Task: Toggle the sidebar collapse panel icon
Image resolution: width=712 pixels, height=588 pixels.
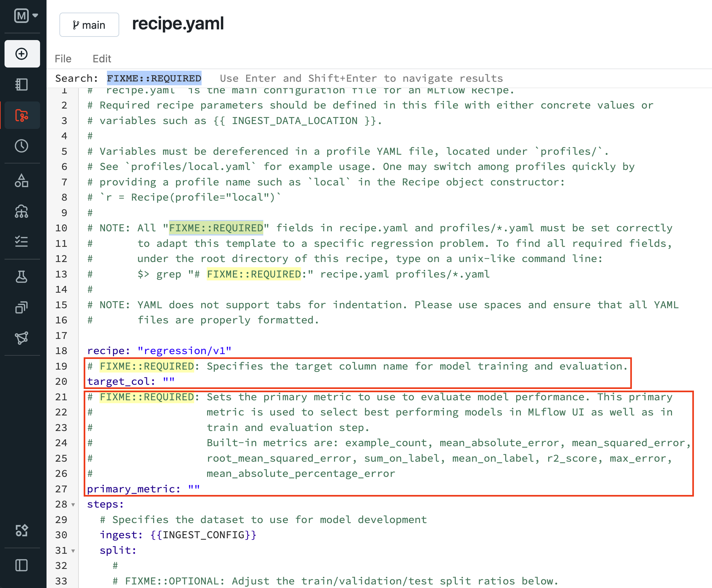Action: (22, 565)
